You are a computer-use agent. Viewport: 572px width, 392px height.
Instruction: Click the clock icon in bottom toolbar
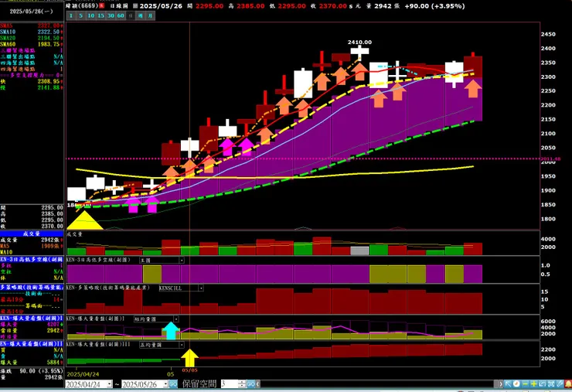coord(516,384)
